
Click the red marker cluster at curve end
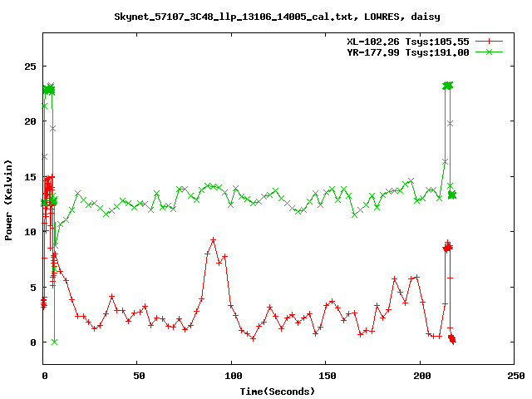[x=452, y=339]
